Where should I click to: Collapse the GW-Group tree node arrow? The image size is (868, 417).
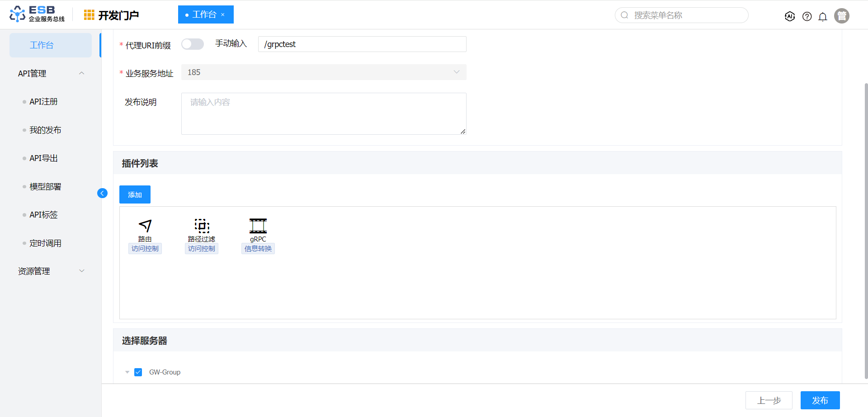coord(127,372)
